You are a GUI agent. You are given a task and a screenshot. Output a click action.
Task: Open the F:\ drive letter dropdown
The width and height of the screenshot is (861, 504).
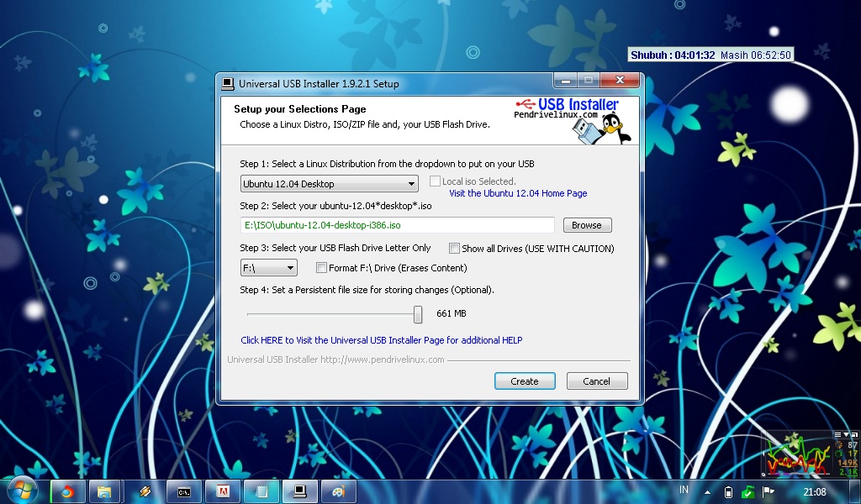[268, 268]
